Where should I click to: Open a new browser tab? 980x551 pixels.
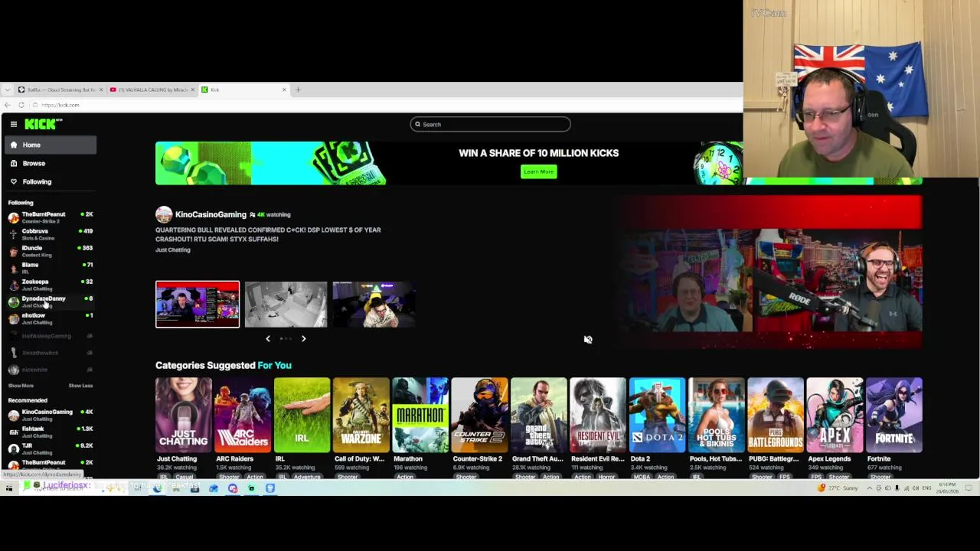[298, 90]
